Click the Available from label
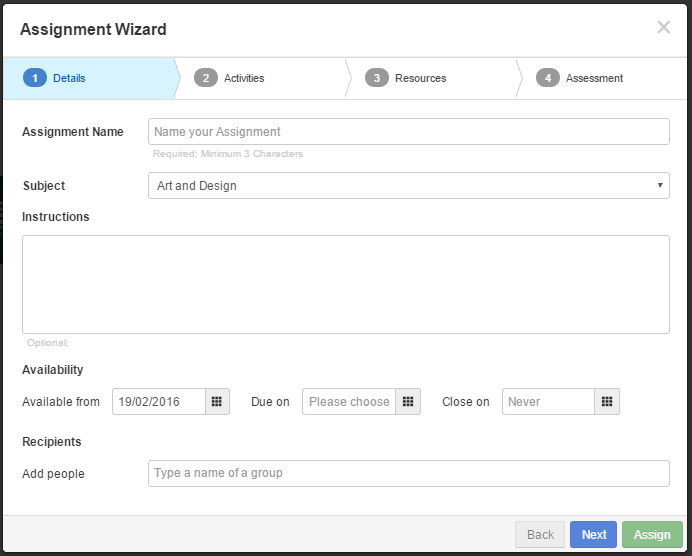The width and height of the screenshot is (692, 556). (x=61, y=402)
